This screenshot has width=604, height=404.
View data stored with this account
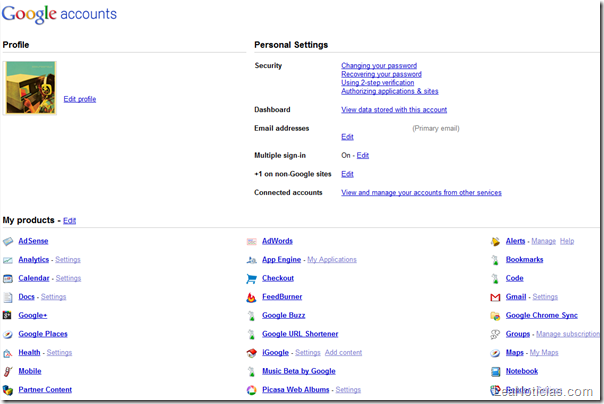(x=394, y=110)
